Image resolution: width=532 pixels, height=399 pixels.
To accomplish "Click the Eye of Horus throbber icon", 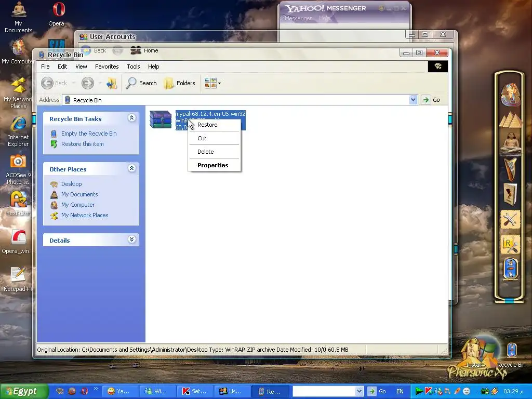I will [x=437, y=66].
